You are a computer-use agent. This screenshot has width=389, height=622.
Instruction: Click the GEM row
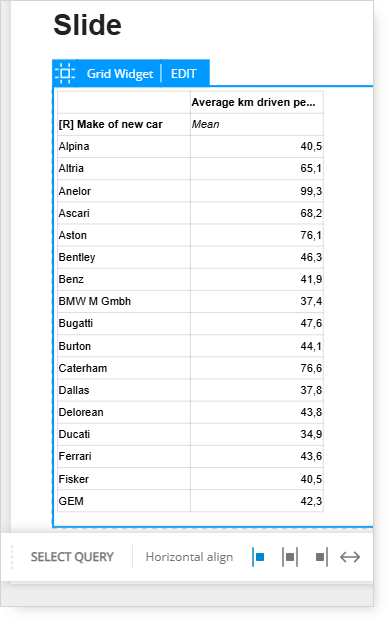(x=190, y=501)
